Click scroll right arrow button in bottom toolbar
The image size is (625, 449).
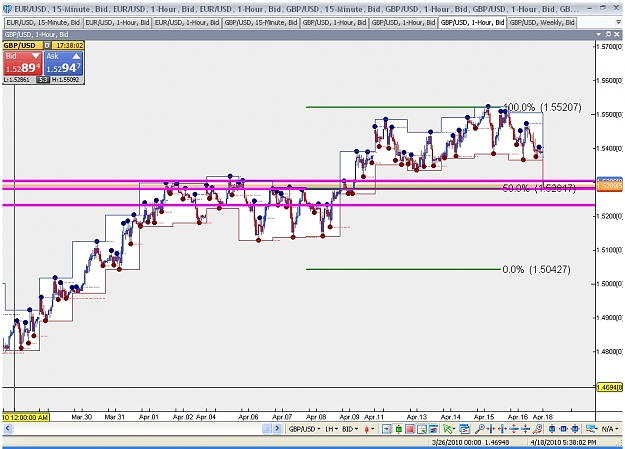tap(277, 429)
